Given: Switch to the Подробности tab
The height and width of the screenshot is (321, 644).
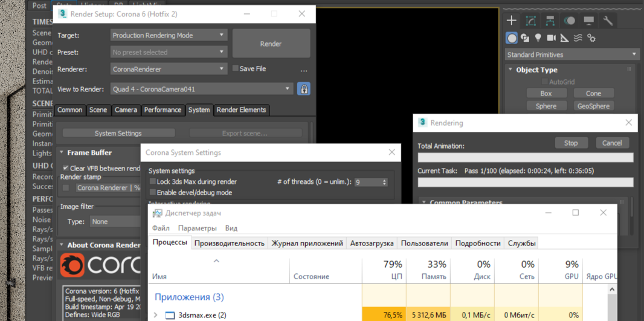Looking at the screenshot, I should click(x=478, y=243).
